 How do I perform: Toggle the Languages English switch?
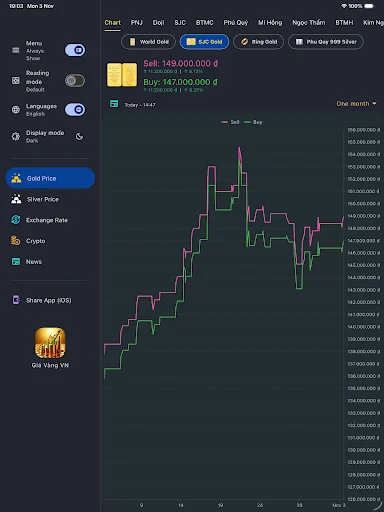coord(75,110)
